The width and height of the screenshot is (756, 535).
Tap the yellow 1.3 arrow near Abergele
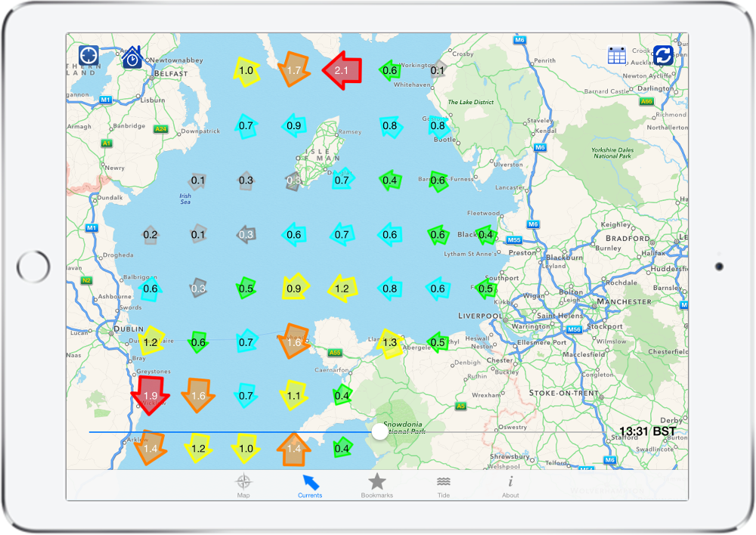(389, 343)
